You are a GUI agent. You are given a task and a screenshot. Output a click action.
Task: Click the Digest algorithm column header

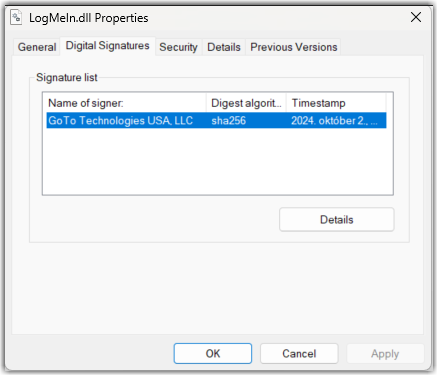tap(246, 103)
